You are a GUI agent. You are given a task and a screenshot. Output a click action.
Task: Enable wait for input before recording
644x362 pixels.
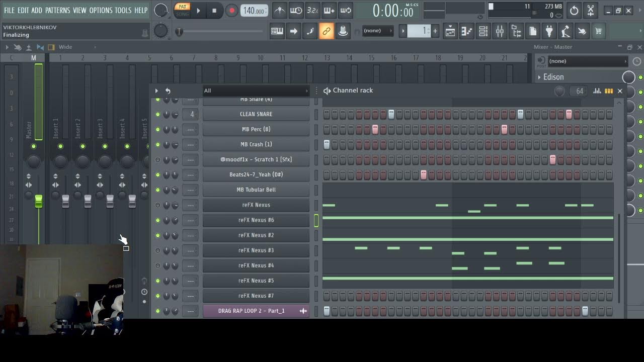(296, 10)
